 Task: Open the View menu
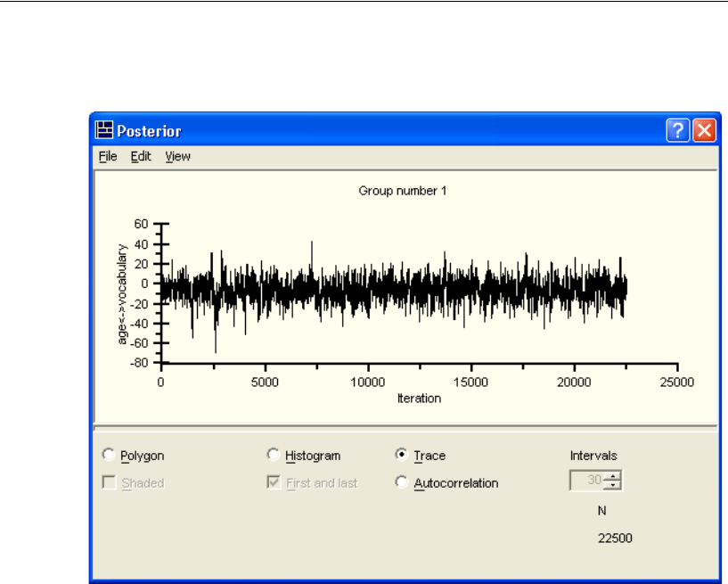click(x=177, y=156)
